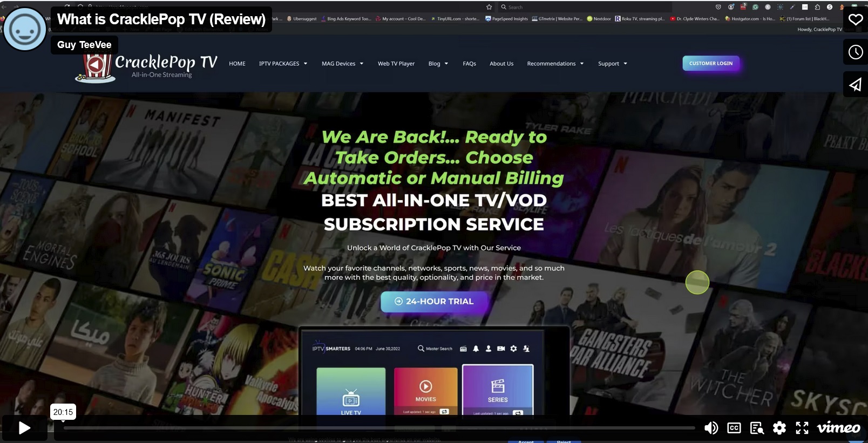Expand IPTV PACKAGES dropdown
The height and width of the screenshot is (443, 868).
click(283, 64)
